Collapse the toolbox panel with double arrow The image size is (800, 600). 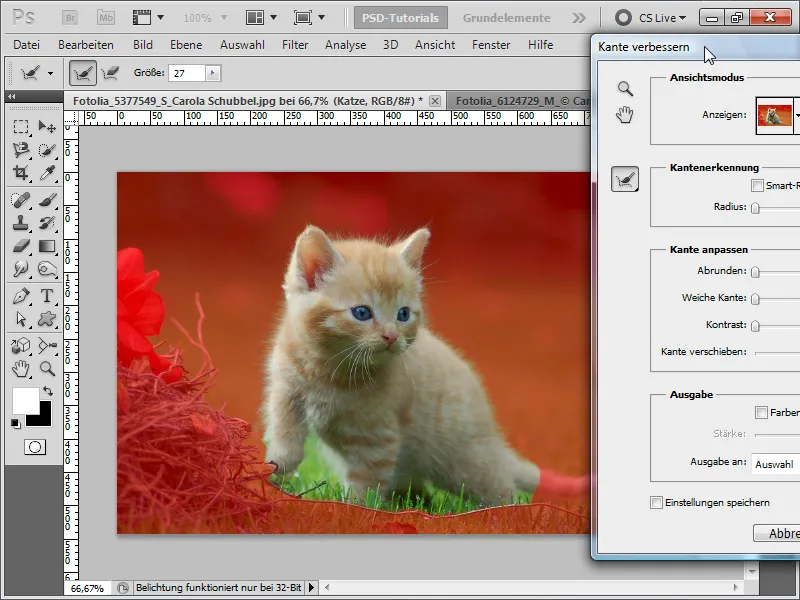coord(11,96)
